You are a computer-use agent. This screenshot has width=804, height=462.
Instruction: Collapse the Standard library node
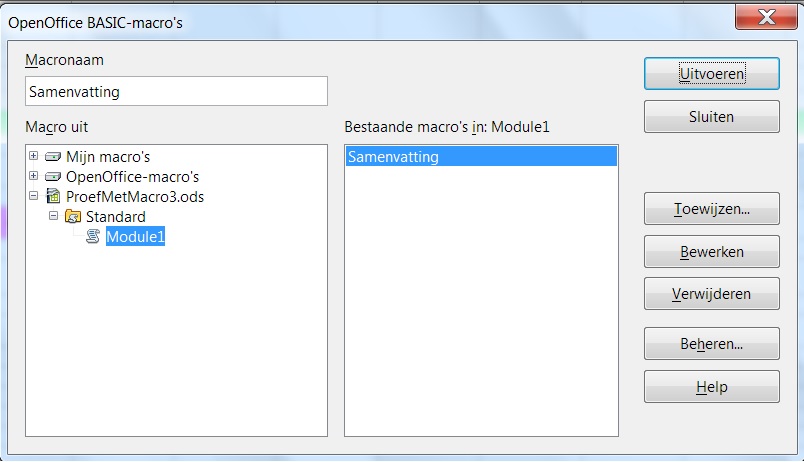54,217
